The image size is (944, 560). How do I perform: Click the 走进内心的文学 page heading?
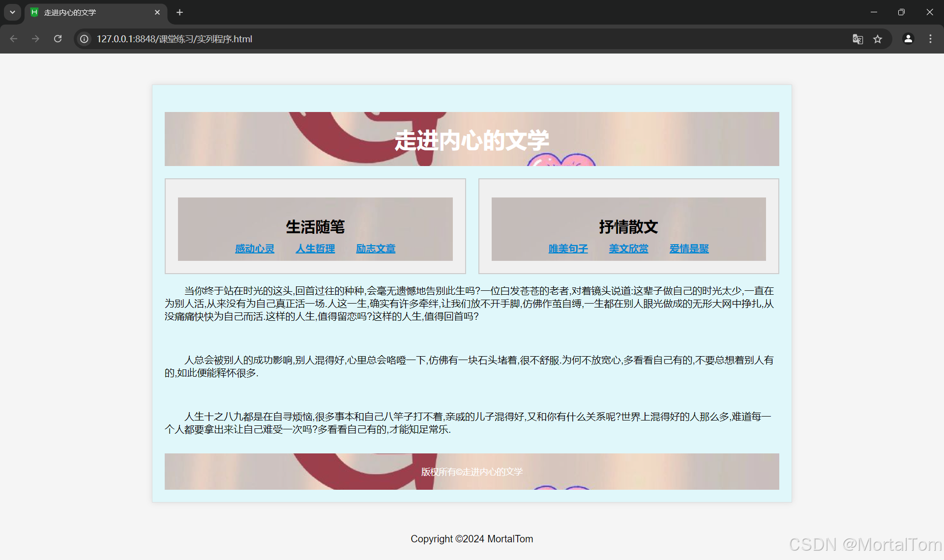click(x=472, y=140)
